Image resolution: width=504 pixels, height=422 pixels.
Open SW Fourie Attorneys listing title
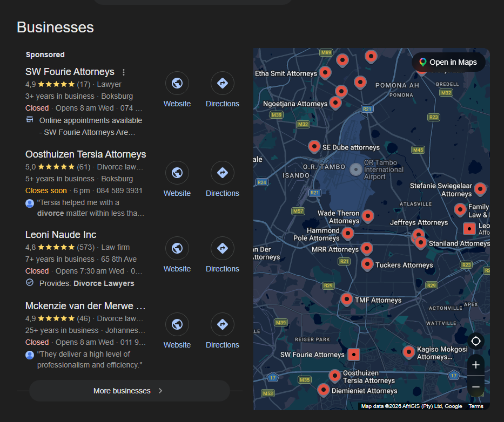(x=70, y=72)
